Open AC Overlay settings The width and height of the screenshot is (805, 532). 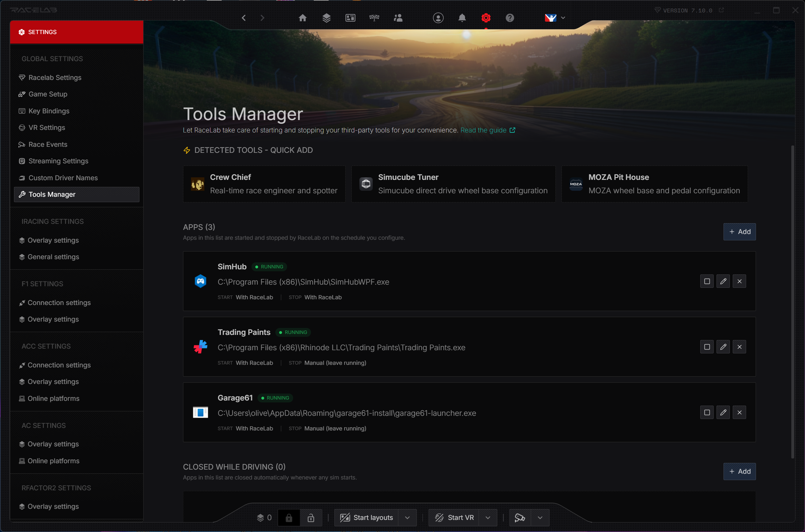click(x=77, y=444)
